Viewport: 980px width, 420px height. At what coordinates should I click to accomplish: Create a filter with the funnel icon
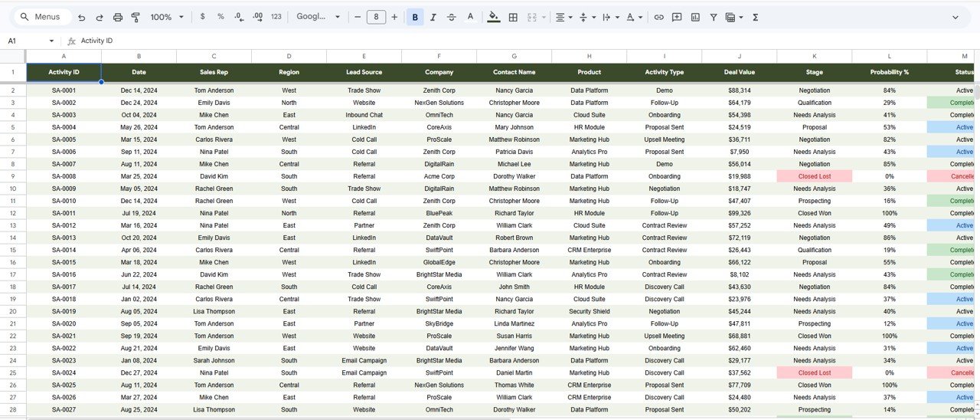714,17
